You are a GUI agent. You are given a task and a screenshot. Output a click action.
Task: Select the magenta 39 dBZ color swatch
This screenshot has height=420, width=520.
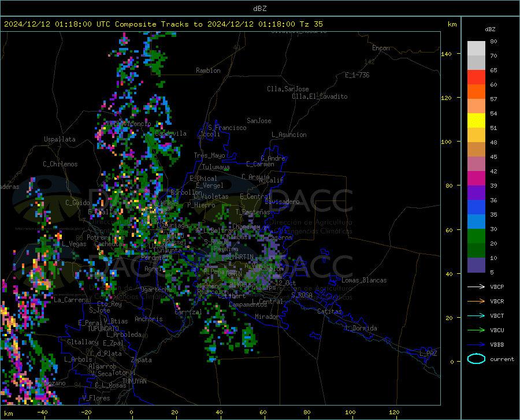point(476,179)
